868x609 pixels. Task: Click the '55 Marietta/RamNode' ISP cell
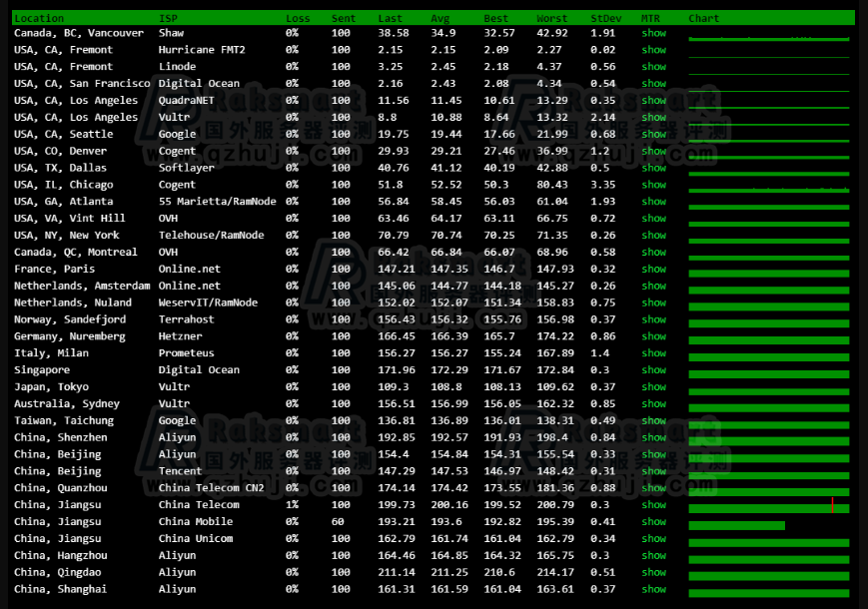(x=217, y=202)
